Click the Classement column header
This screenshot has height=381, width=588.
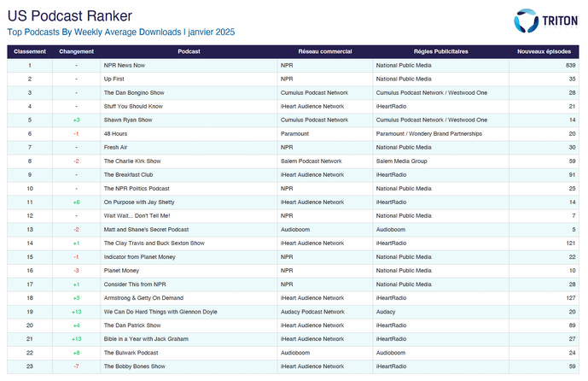(x=30, y=51)
